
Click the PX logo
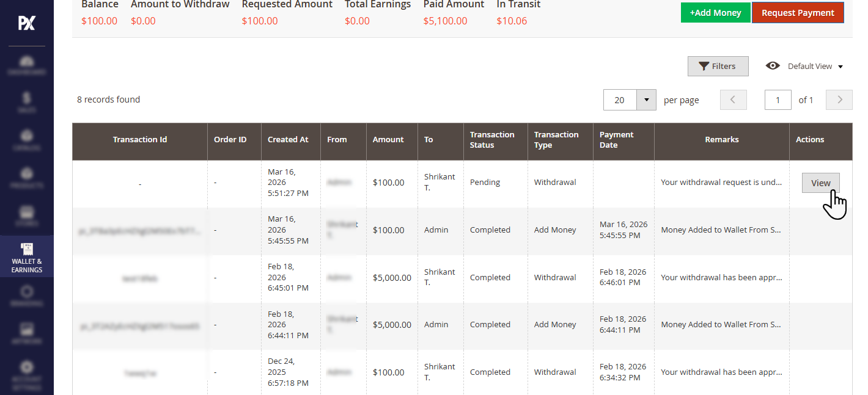coord(27,23)
